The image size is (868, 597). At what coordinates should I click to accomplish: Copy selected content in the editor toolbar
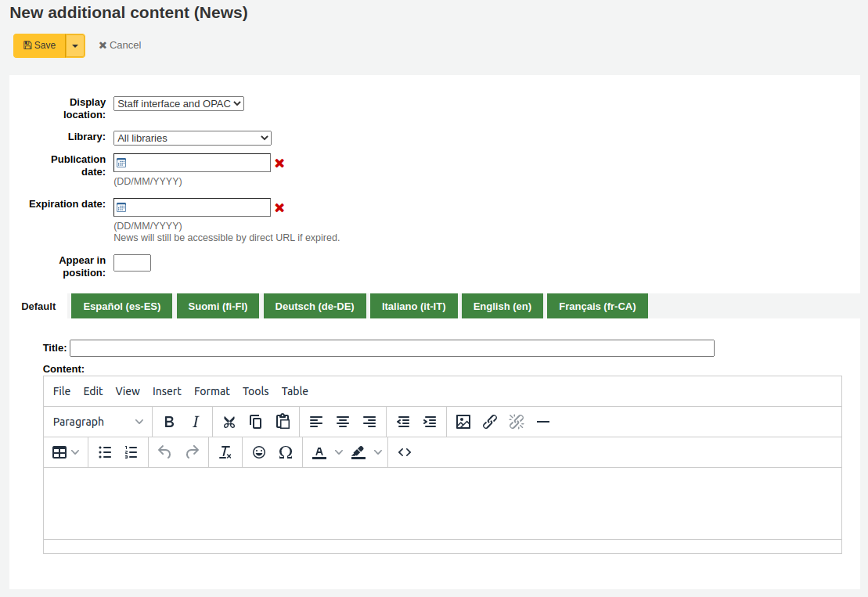tap(255, 423)
